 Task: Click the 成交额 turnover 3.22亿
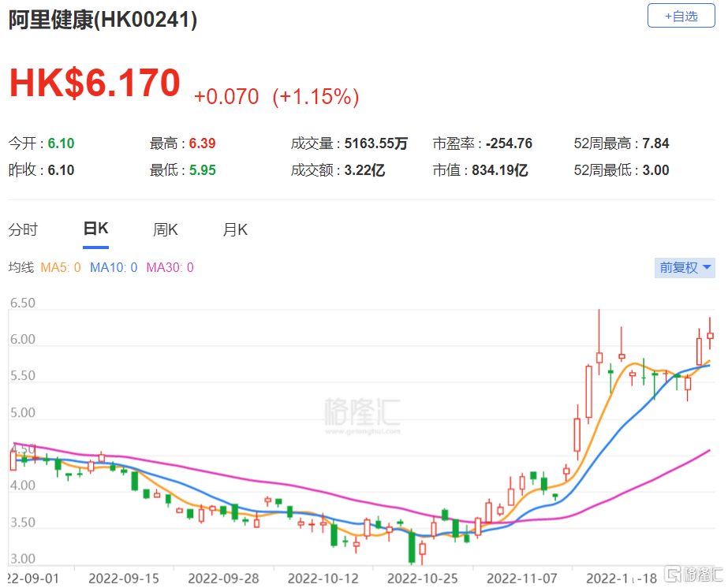tap(364, 170)
